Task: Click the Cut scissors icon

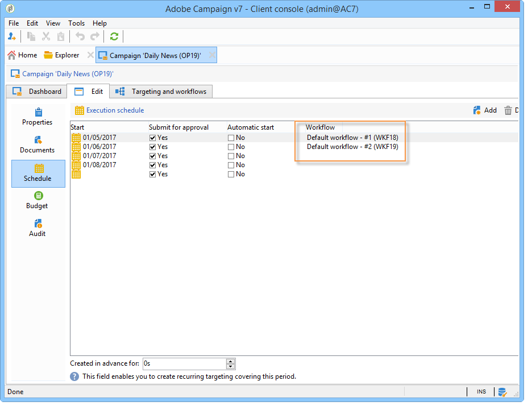Action: [46, 36]
